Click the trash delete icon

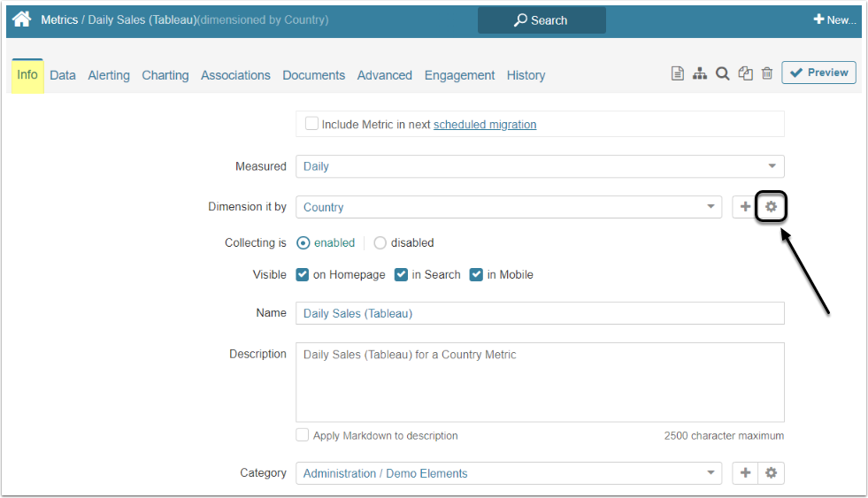tap(767, 73)
